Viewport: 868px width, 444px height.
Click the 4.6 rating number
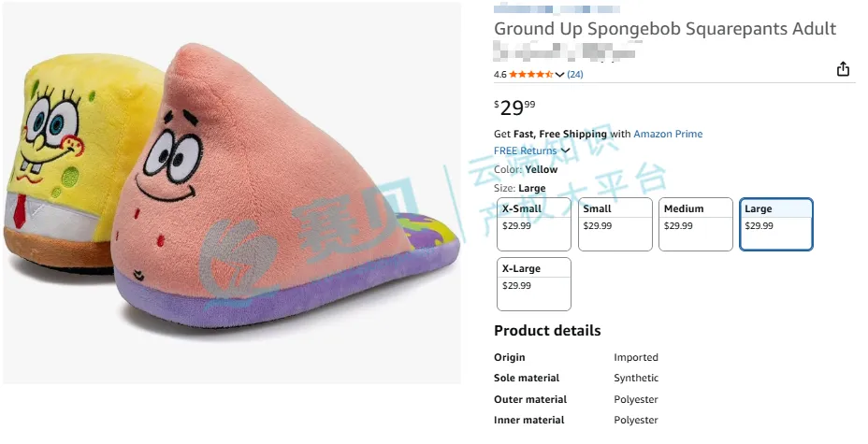(x=500, y=75)
